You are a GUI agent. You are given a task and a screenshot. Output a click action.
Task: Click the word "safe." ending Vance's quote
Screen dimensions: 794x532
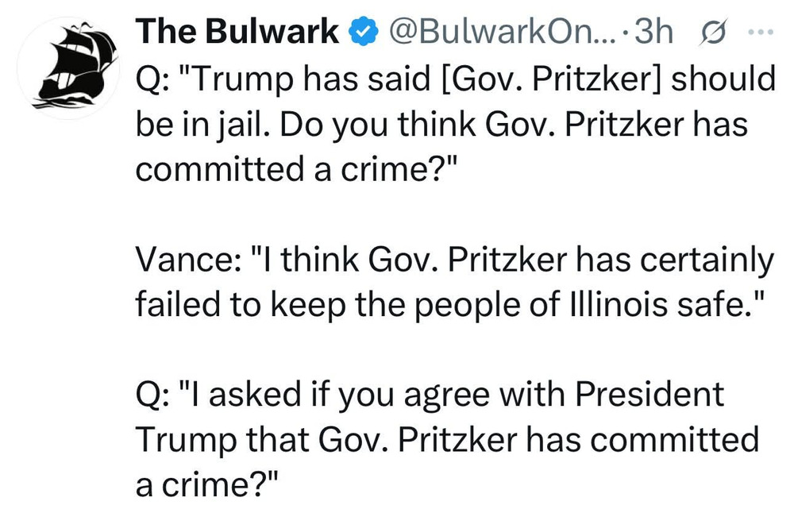pos(726,304)
